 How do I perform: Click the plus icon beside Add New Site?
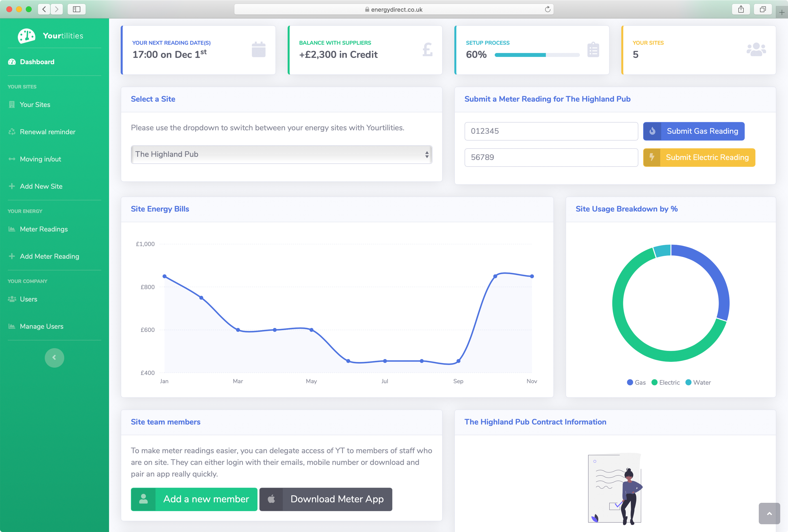click(x=12, y=186)
